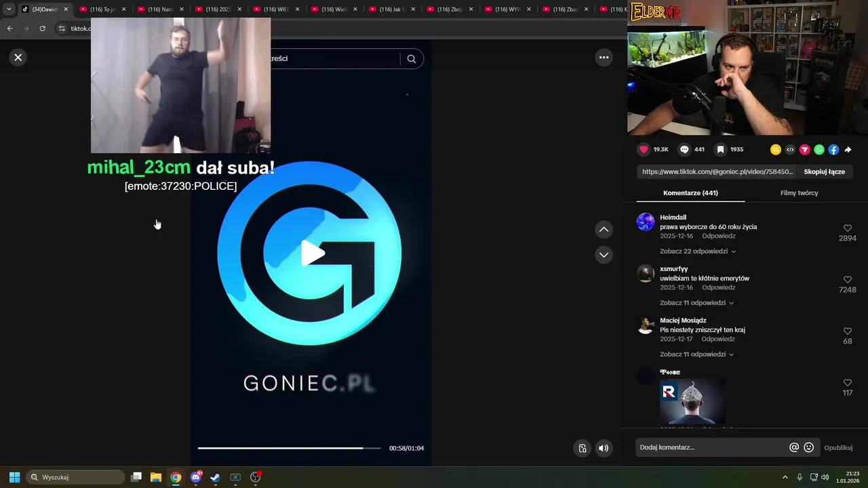Click Skopiuj łącze button

click(824, 172)
